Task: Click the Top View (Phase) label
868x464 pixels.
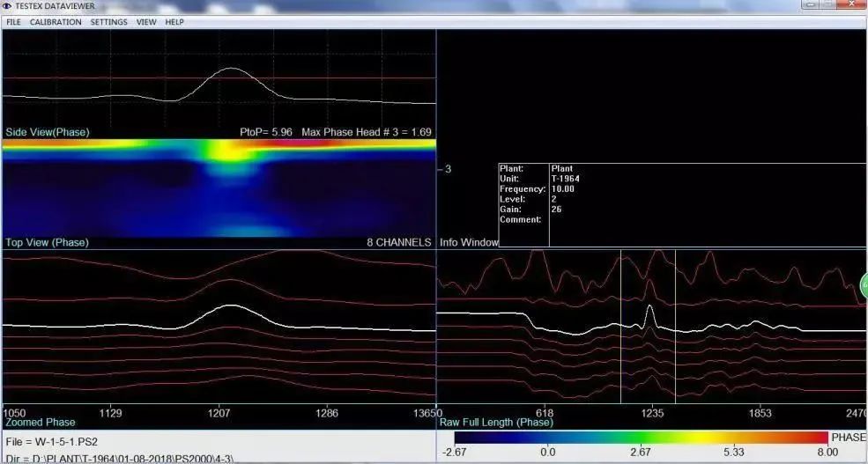Action: pyautogui.click(x=47, y=242)
